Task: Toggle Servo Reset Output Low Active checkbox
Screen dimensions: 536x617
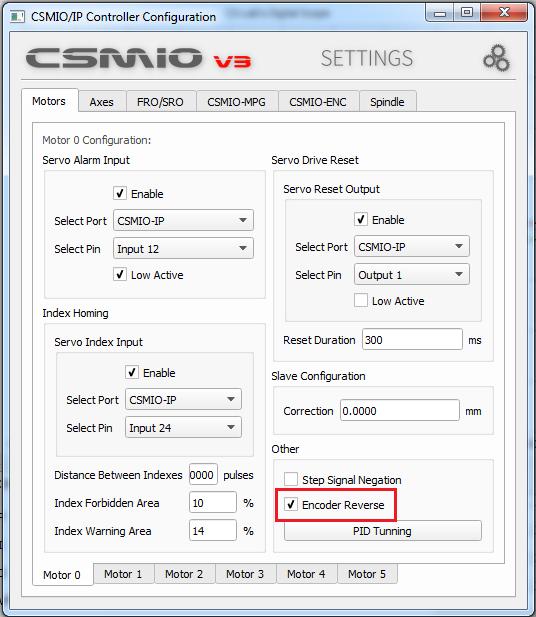Action: pyautogui.click(x=361, y=300)
